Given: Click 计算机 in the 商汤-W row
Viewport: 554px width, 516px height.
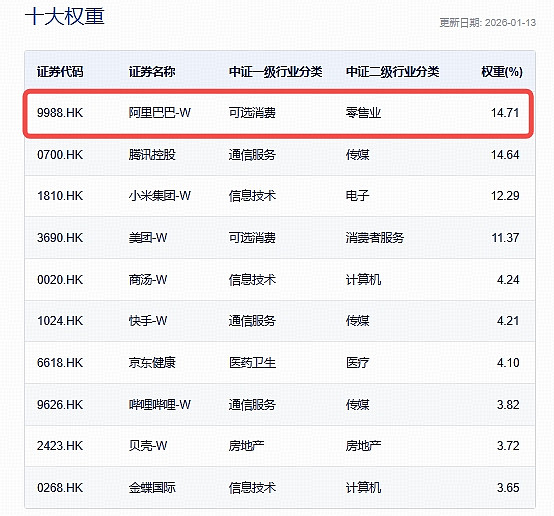Looking at the screenshot, I should [363, 280].
